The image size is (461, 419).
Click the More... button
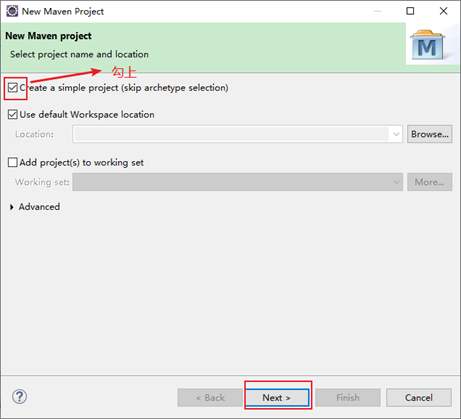pos(430,182)
